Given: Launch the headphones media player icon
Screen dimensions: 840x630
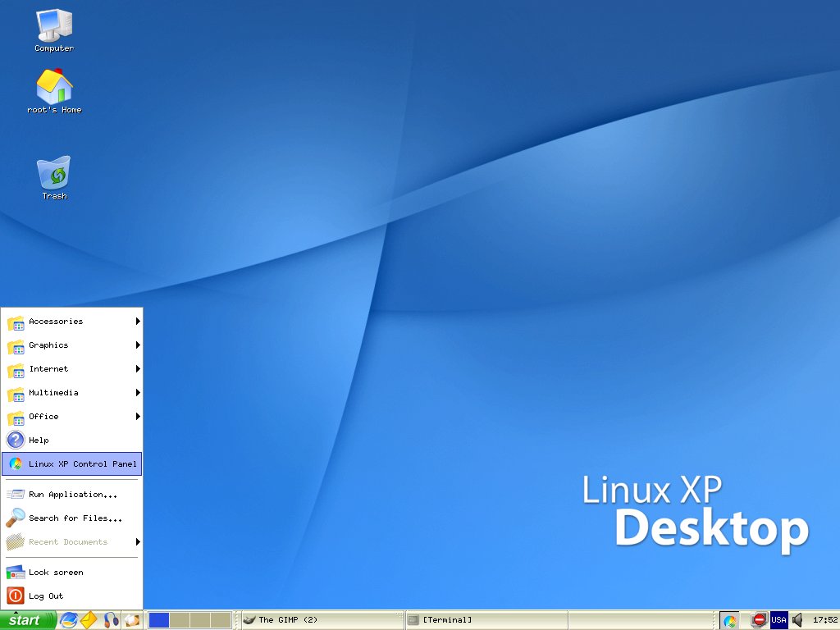Looking at the screenshot, I should click(x=111, y=620).
